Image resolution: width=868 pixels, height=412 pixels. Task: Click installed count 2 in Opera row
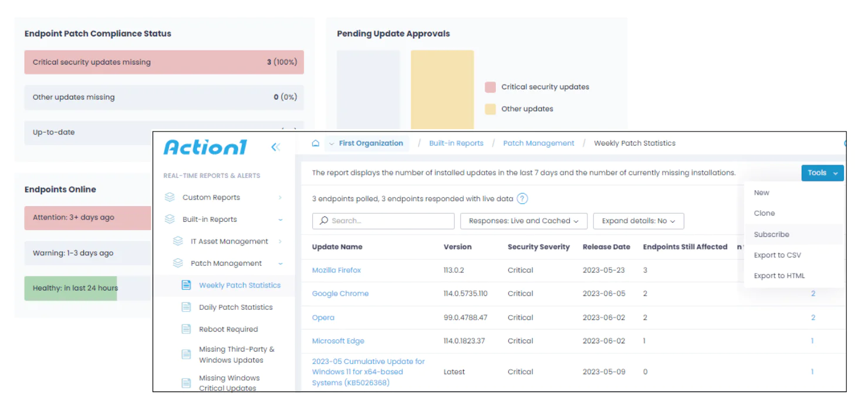pos(813,318)
